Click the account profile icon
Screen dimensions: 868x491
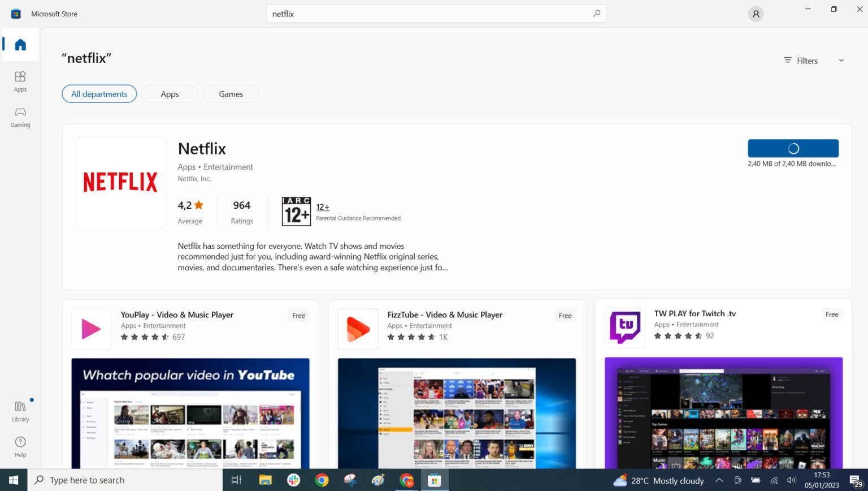756,14
